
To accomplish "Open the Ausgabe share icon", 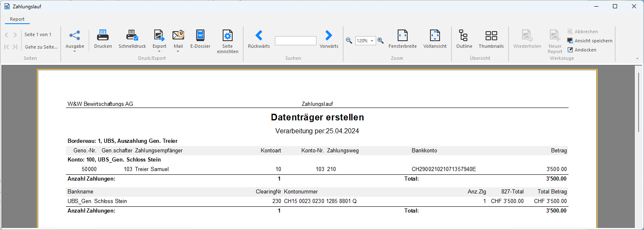I will click(x=75, y=35).
